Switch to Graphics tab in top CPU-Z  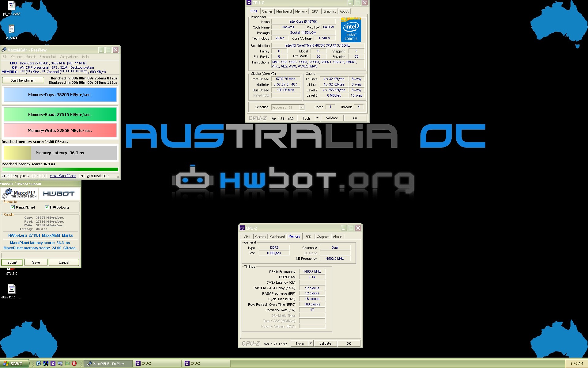click(330, 11)
